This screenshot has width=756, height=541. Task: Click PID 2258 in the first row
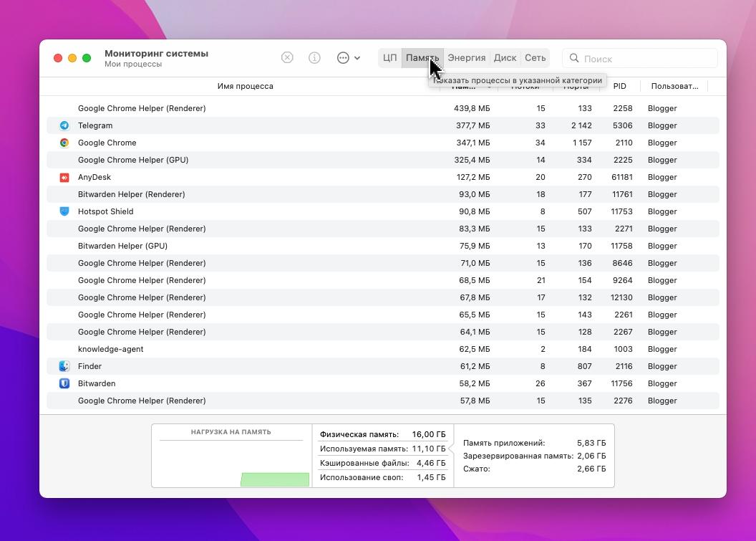point(622,109)
